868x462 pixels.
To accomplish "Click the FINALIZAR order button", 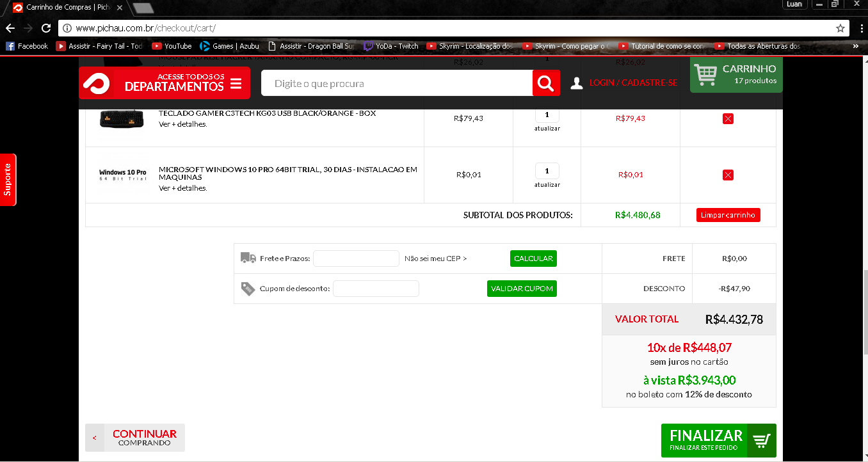I will (x=718, y=440).
